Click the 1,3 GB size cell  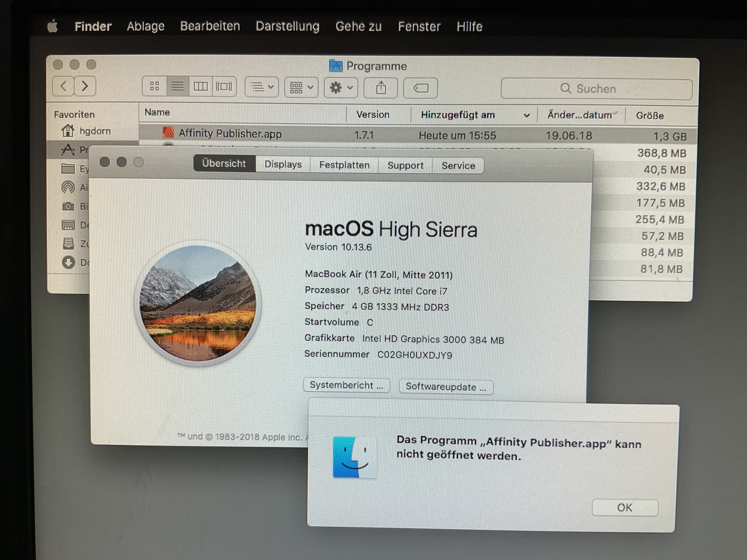point(670,136)
